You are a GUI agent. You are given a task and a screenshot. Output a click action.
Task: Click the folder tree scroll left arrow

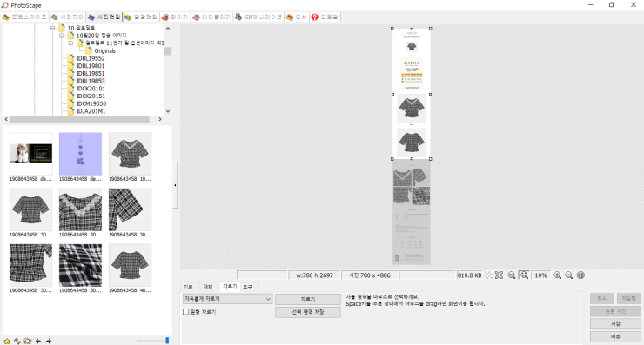6,119
